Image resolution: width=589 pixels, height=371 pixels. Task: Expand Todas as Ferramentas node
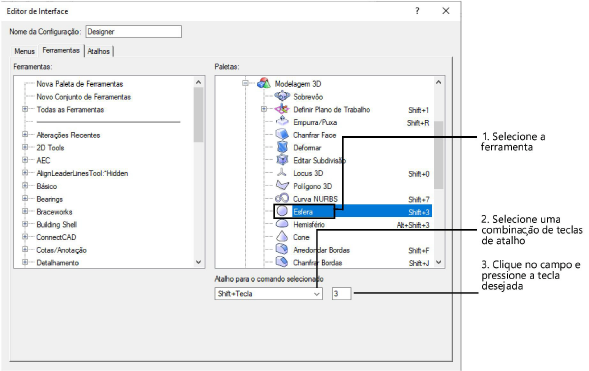click(x=25, y=109)
